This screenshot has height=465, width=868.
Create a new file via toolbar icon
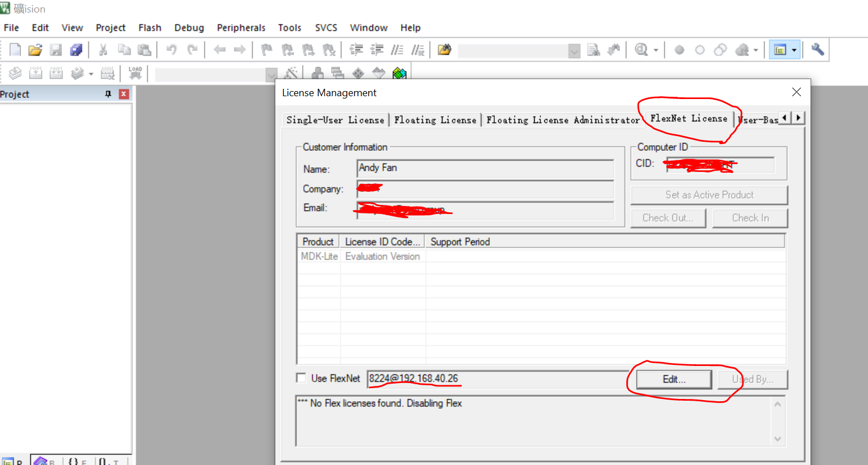tap(15, 50)
